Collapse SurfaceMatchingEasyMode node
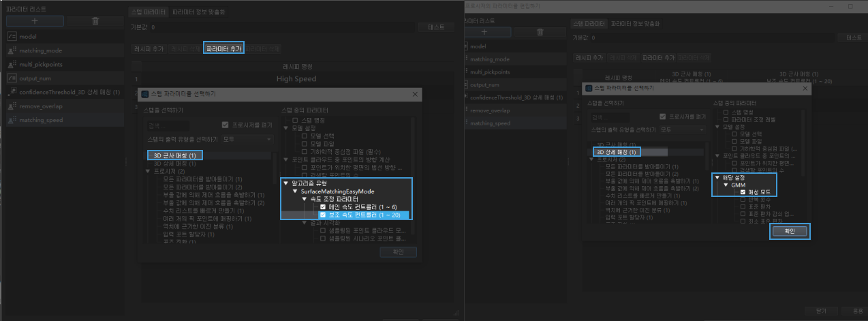This screenshot has height=321, width=868. pyautogui.click(x=295, y=191)
